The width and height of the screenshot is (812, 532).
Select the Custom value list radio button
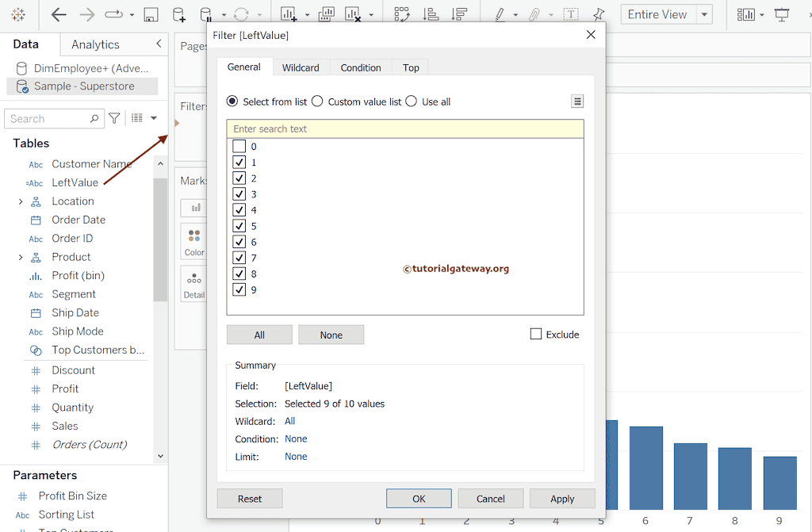(317, 101)
